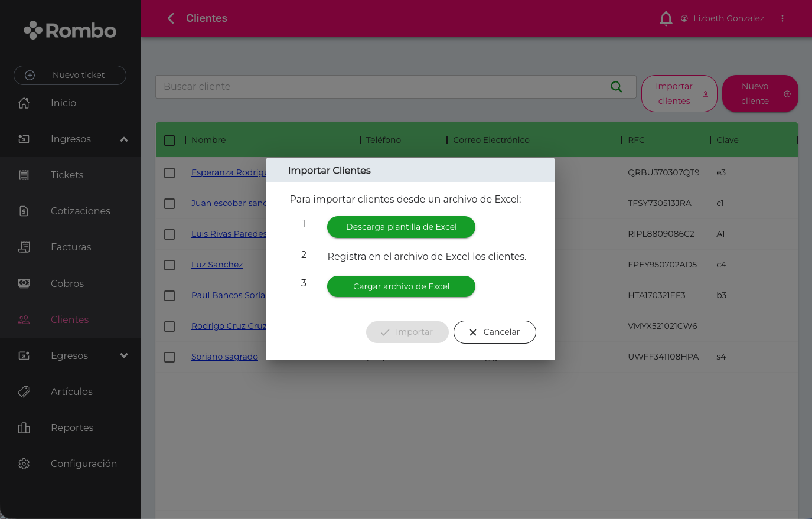Select the Soriano sagrado row checkbox
The image size is (812, 519).
coord(169,357)
